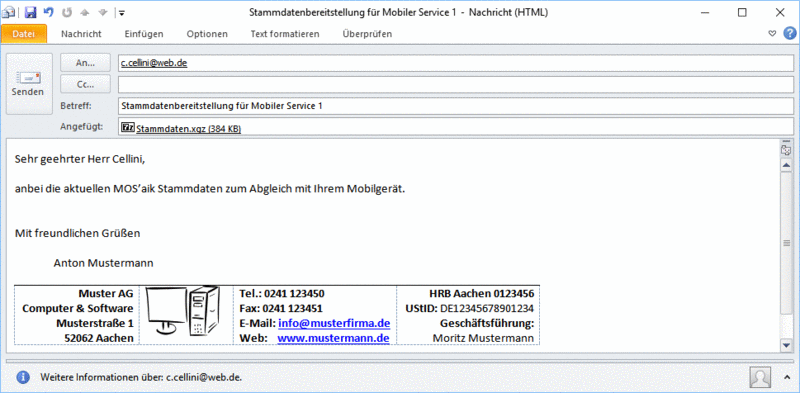Click the message body scrollbar down arrow
Image resolution: width=800 pixels, height=393 pixels.
786,346
